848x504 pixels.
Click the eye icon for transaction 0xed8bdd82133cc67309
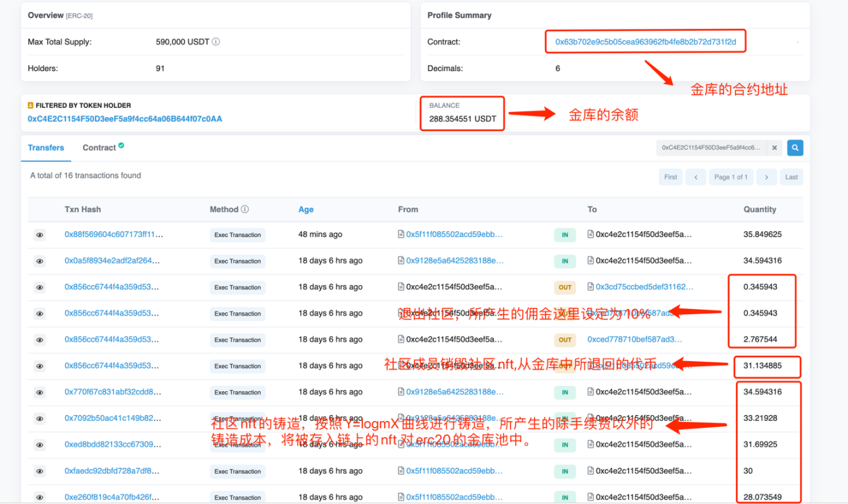(40, 445)
